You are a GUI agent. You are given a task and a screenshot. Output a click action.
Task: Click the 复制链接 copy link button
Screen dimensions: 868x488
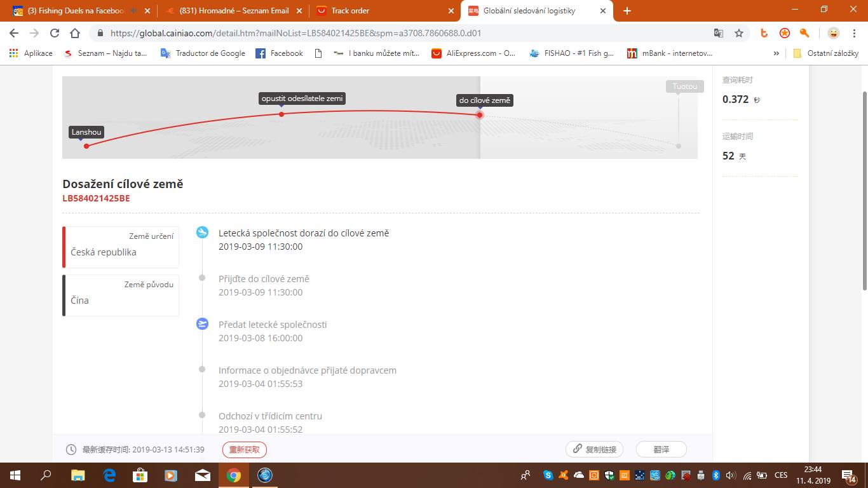click(594, 449)
